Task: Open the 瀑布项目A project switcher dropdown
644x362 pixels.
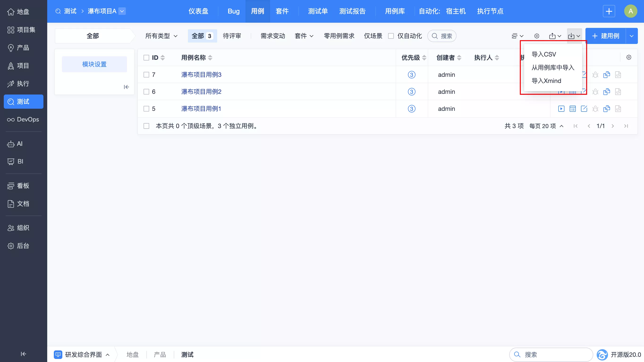Action: click(122, 11)
